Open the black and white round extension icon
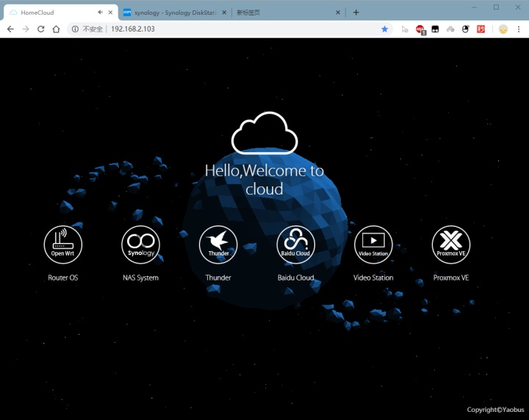 [466, 29]
